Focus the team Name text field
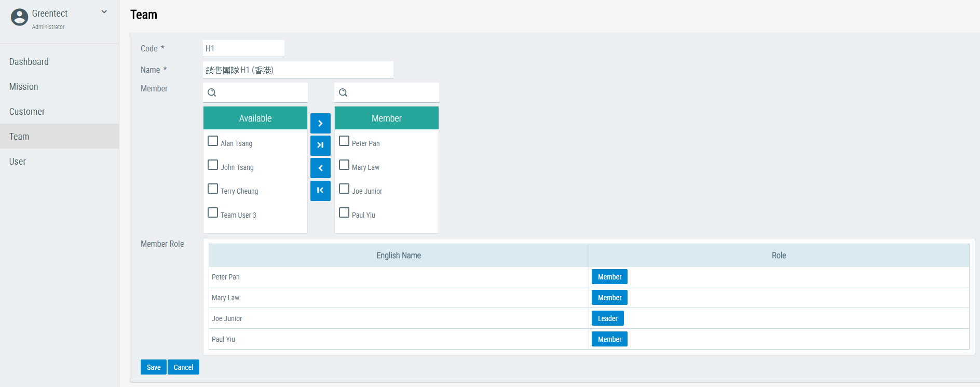Viewport: 980px width, 387px height. [x=298, y=70]
